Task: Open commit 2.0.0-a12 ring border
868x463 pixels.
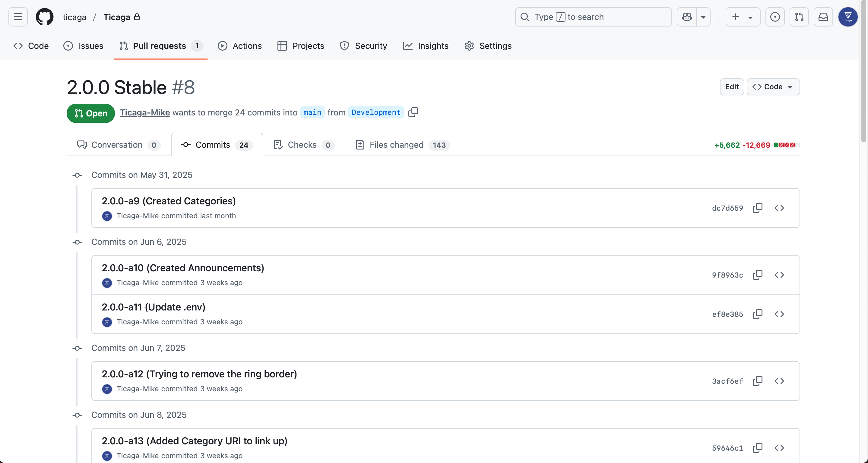Action: 199,374
